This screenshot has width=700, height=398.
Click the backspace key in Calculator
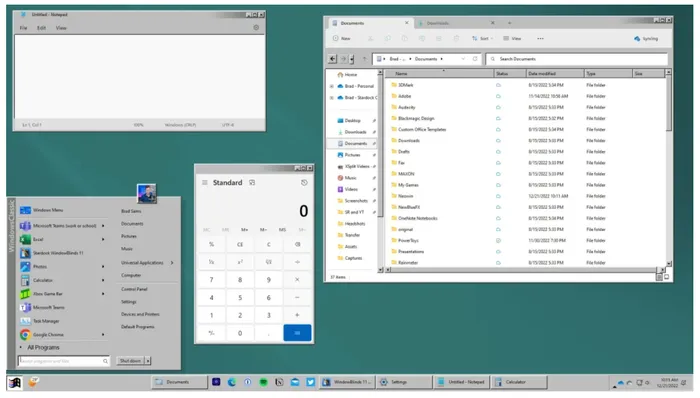297,244
